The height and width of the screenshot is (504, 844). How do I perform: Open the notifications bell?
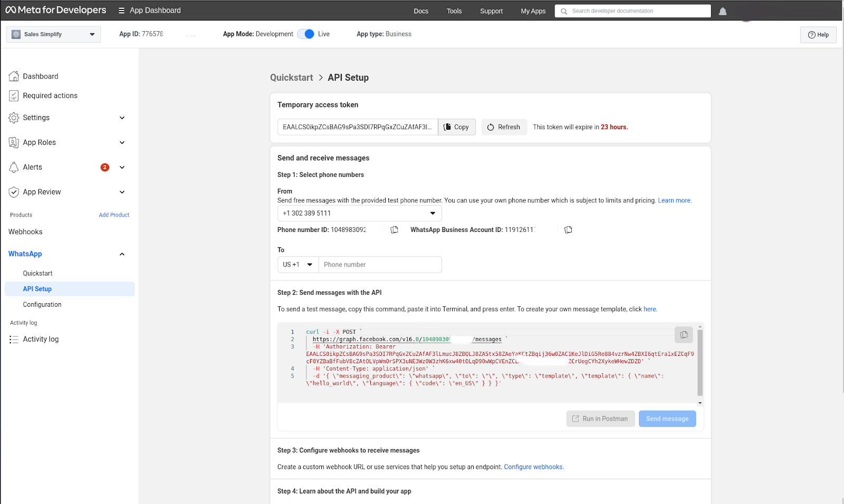click(723, 11)
